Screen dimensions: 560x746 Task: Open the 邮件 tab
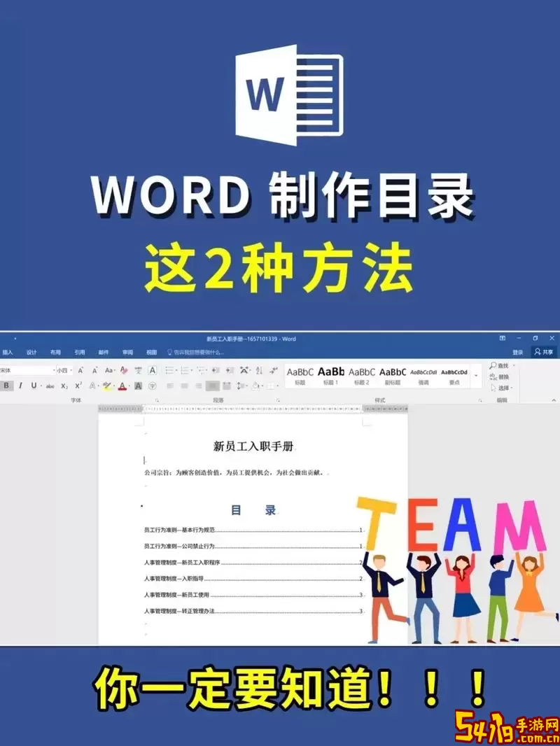(103, 353)
